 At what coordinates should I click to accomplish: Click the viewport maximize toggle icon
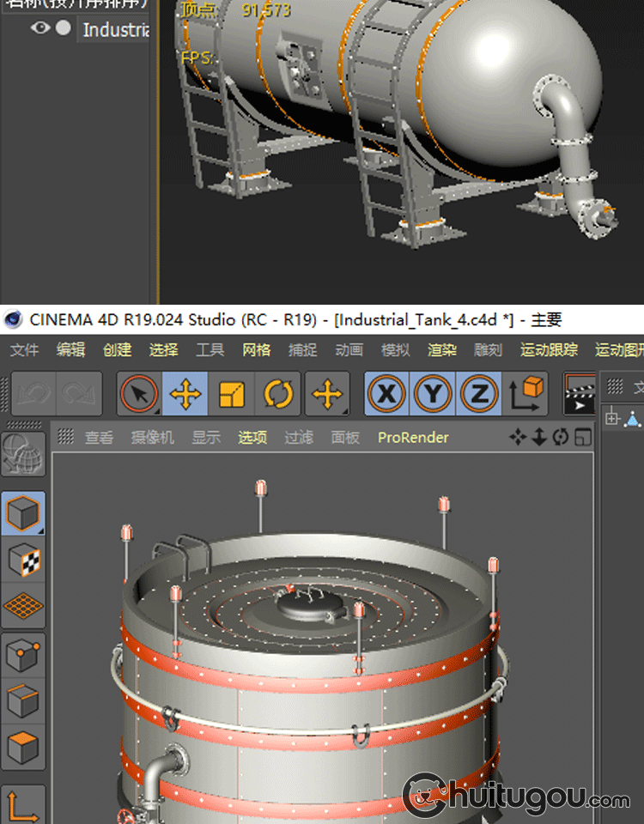[x=584, y=438]
